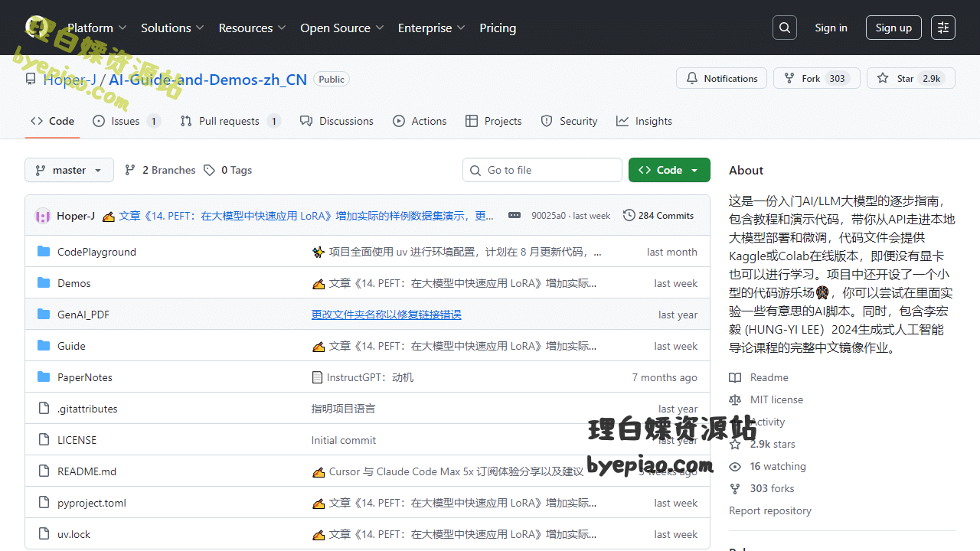The width and height of the screenshot is (980, 551).
Task: Open the appearance settings icon beside Sign up
Action: (x=943, y=28)
